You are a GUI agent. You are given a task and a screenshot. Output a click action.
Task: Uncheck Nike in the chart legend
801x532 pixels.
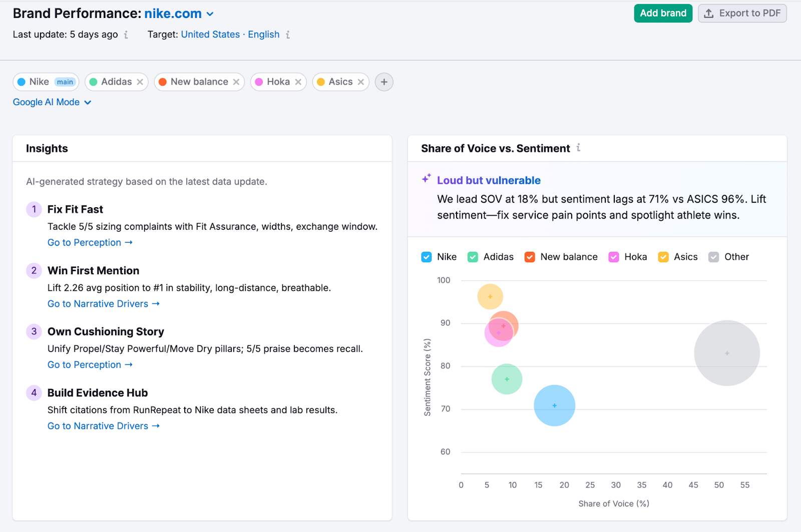[x=426, y=257]
